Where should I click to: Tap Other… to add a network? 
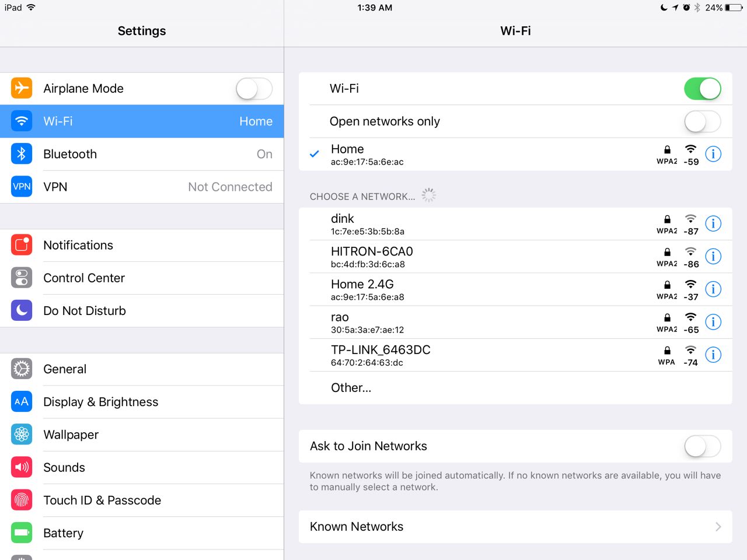(x=515, y=388)
